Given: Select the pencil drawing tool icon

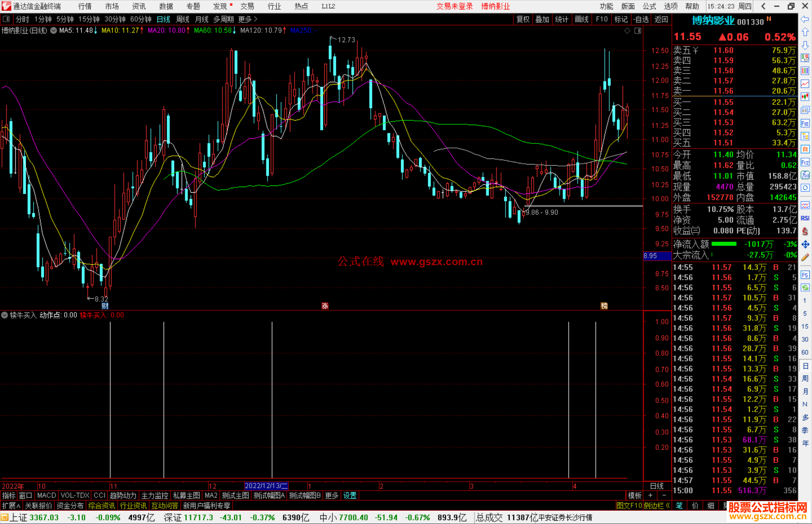Looking at the screenshot, I should 805,257.
